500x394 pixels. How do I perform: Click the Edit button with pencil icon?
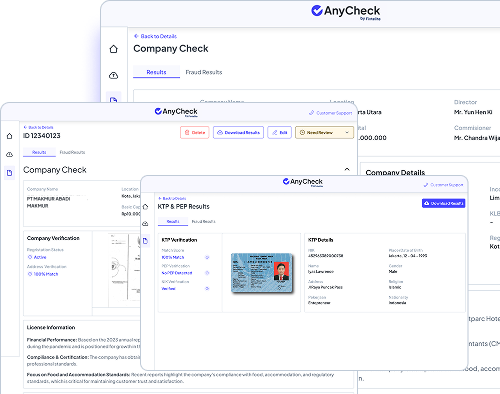point(279,132)
